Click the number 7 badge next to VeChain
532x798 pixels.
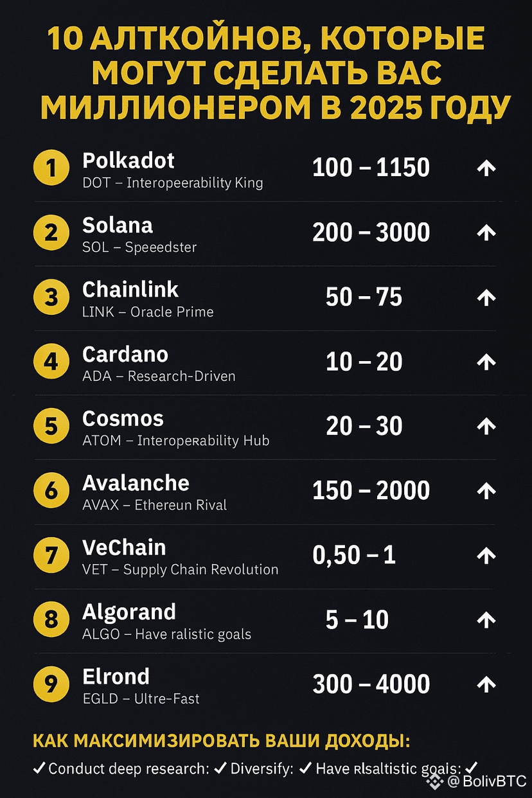[x=51, y=555]
